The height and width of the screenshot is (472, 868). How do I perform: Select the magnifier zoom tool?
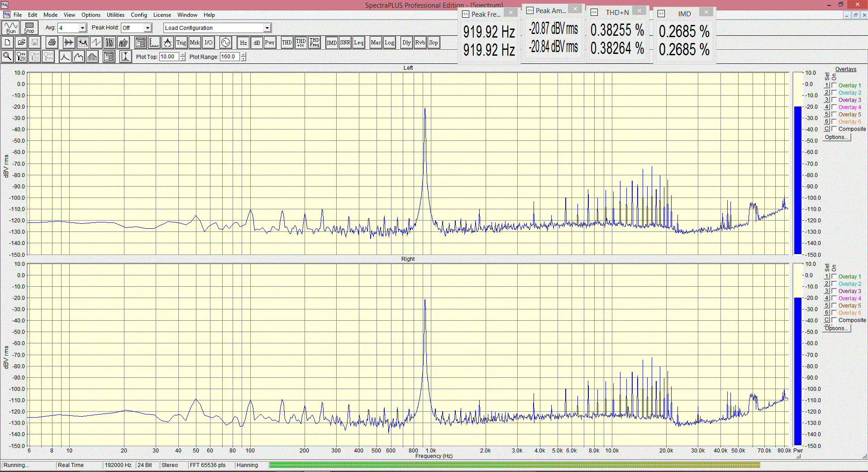[7, 57]
